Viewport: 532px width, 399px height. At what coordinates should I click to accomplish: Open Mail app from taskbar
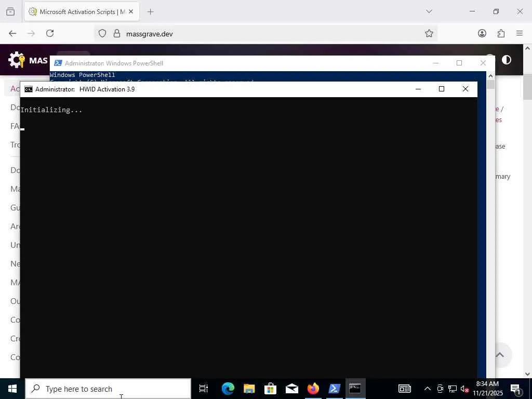point(292,389)
